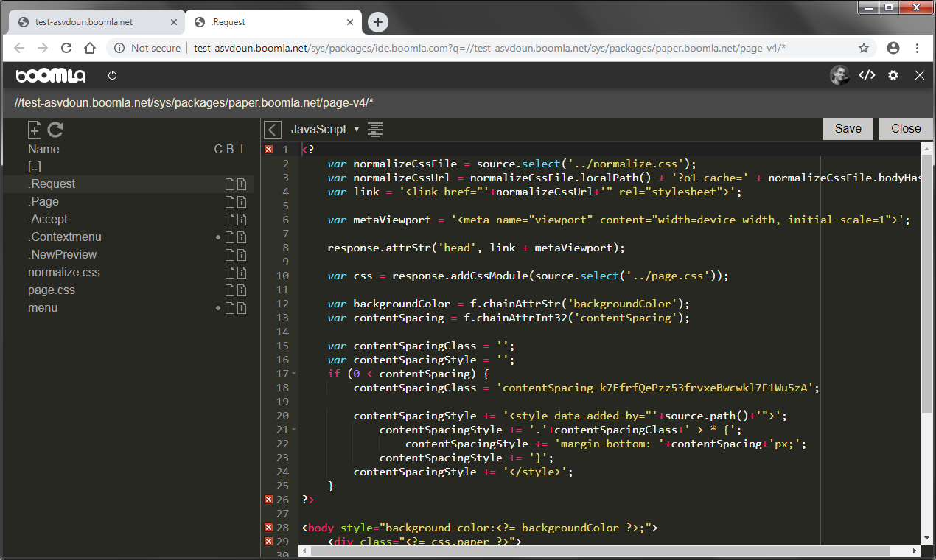Click the text alignment icon beside JavaScript
Image resolution: width=936 pixels, height=560 pixels.
pyautogui.click(x=375, y=130)
